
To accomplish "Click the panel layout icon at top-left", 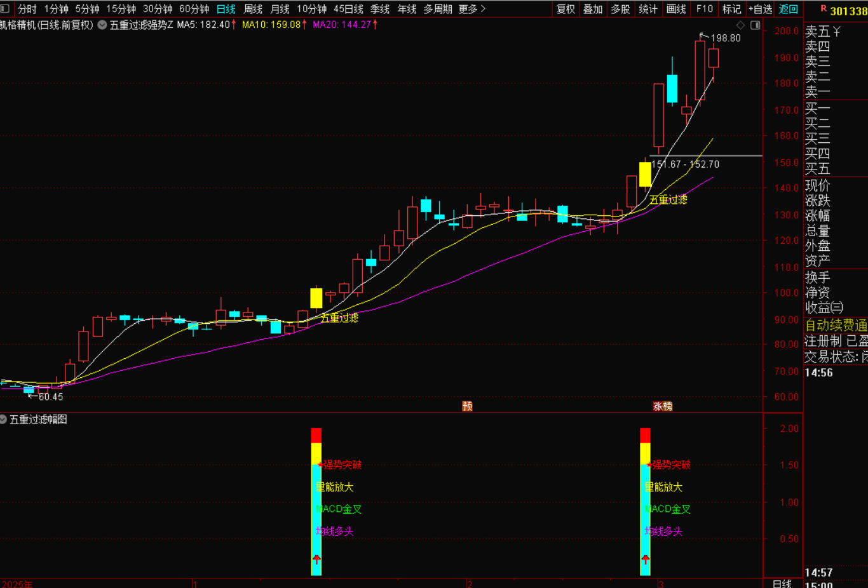I will (x=5, y=9).
